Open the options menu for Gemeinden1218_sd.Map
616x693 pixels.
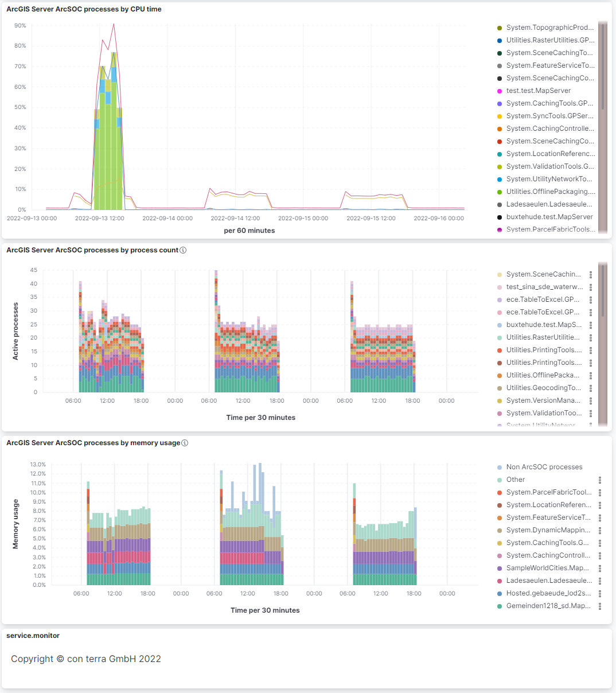click(x=601, y=606)
